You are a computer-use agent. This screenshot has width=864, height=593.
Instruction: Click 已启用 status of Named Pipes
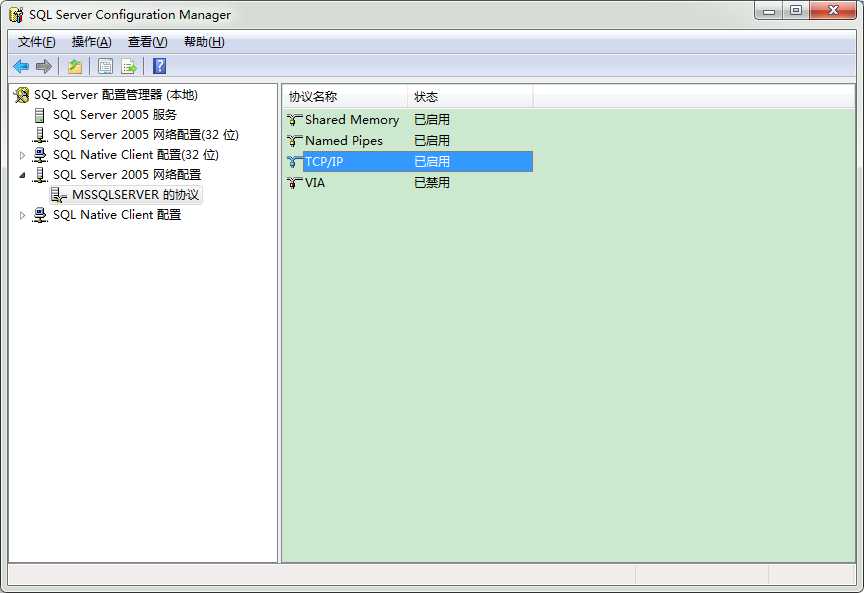[x=432, y=141]
